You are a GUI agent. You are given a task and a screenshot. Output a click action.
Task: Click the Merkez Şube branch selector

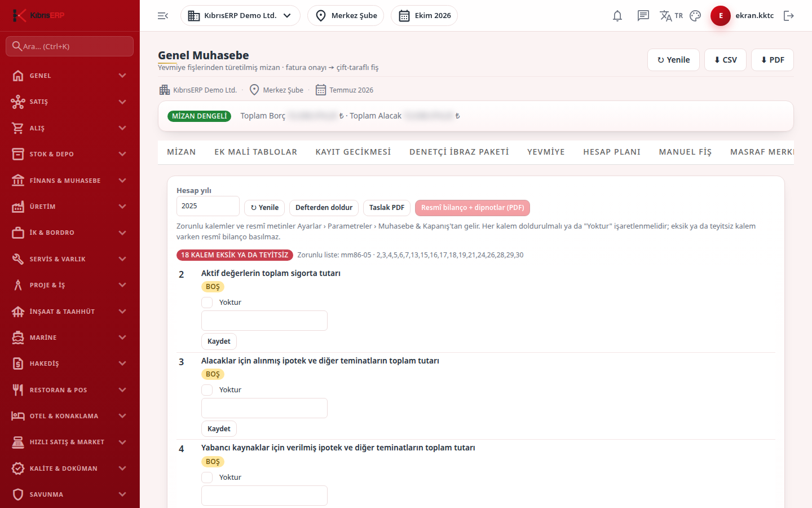pyautogui.click(x=346, y=16)
